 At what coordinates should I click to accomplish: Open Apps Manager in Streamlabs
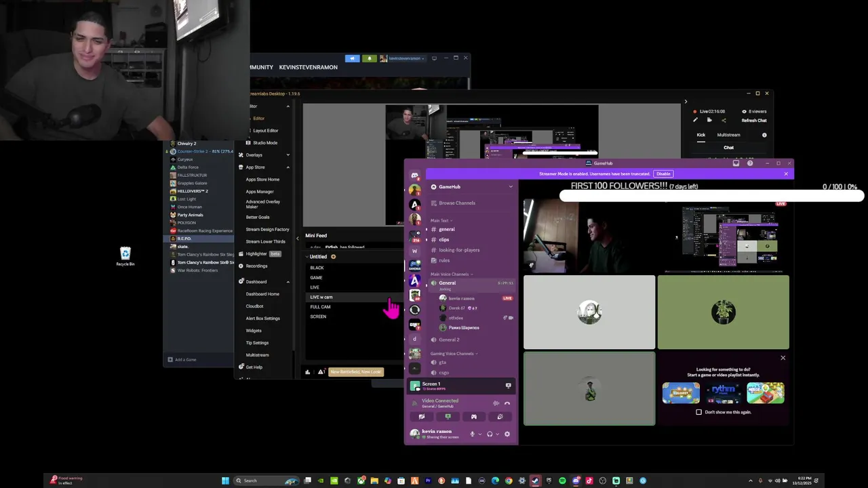pos(260,192)
